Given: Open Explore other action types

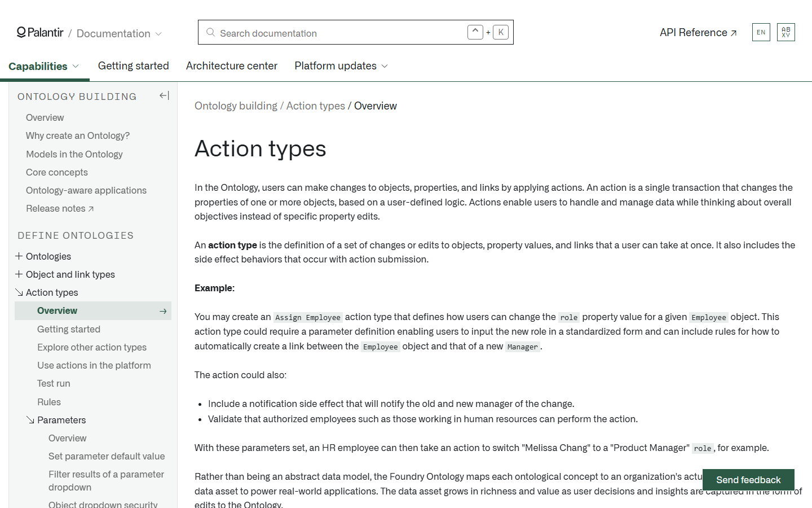Looking at the screenshot, I should point(92,347).
